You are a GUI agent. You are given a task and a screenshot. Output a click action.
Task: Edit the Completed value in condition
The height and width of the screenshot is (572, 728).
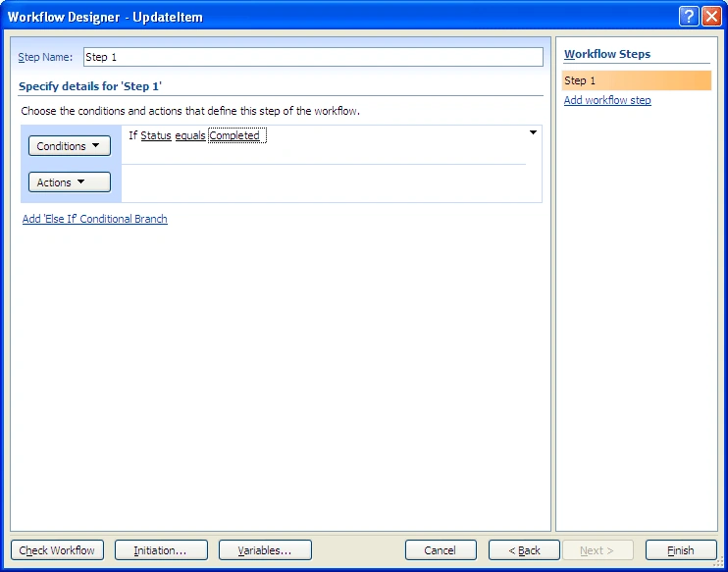click(236, 135)
